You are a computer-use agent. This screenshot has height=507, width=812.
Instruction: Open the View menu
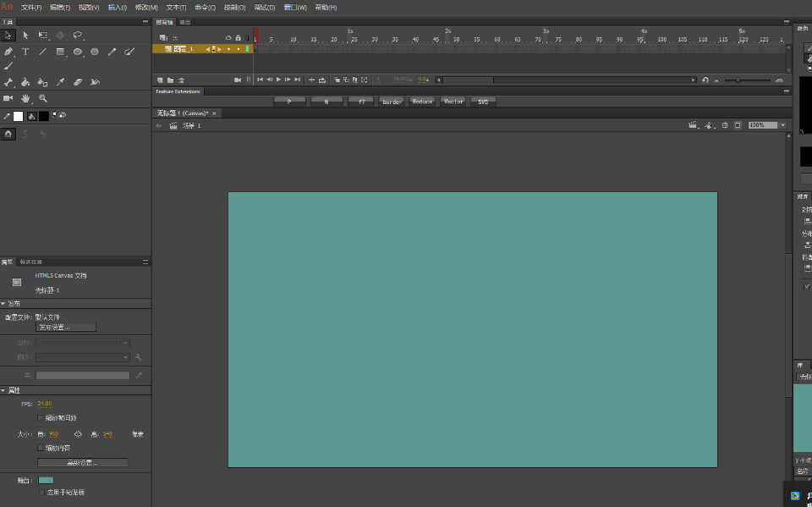pos(89,8)
